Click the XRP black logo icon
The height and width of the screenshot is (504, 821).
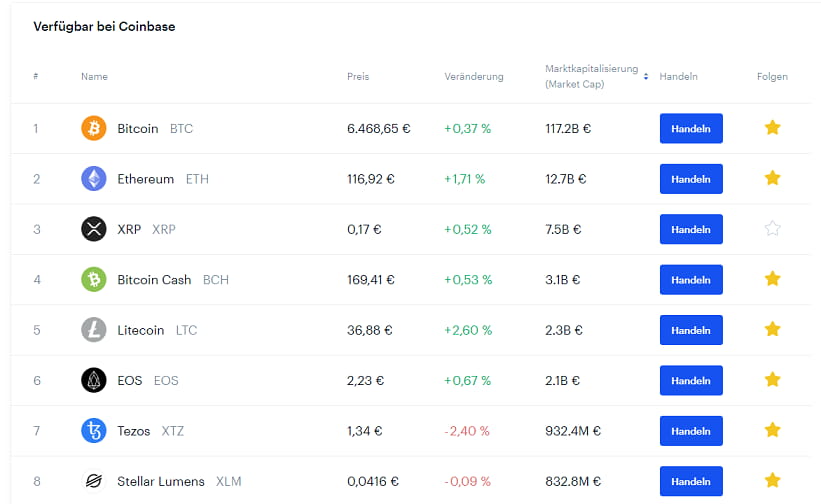point(94,229)
